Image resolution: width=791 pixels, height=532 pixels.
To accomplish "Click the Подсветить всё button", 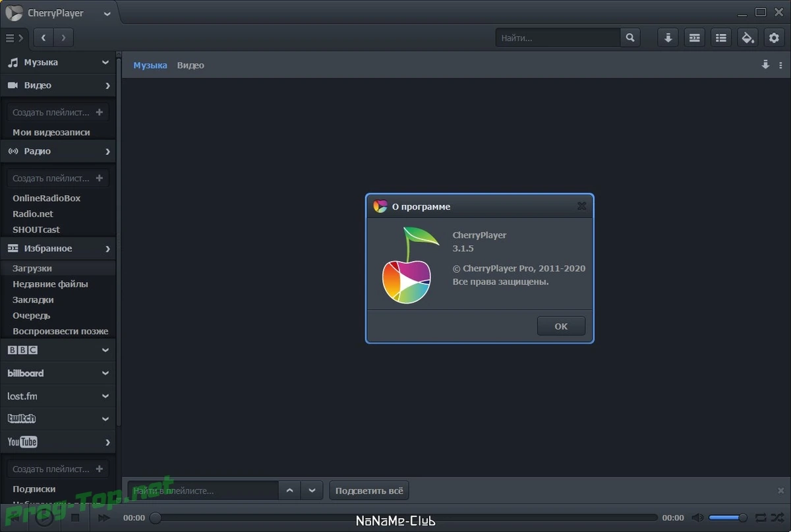I will point(369,490).
